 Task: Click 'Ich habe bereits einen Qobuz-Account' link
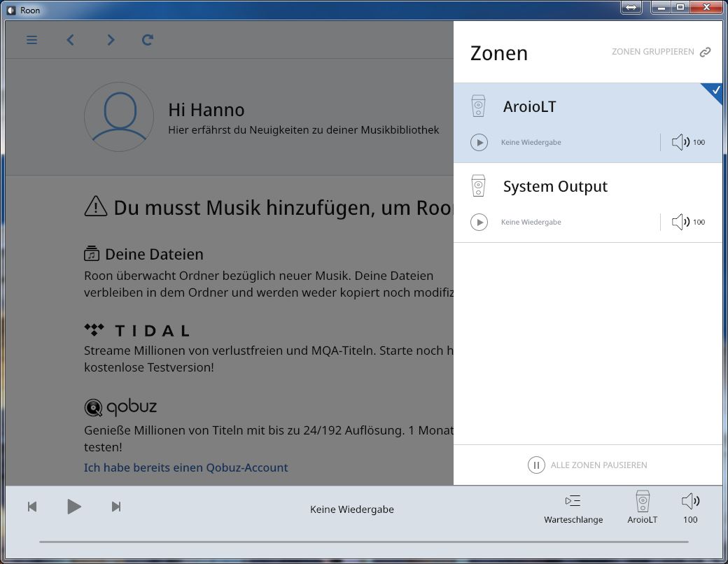185,467
